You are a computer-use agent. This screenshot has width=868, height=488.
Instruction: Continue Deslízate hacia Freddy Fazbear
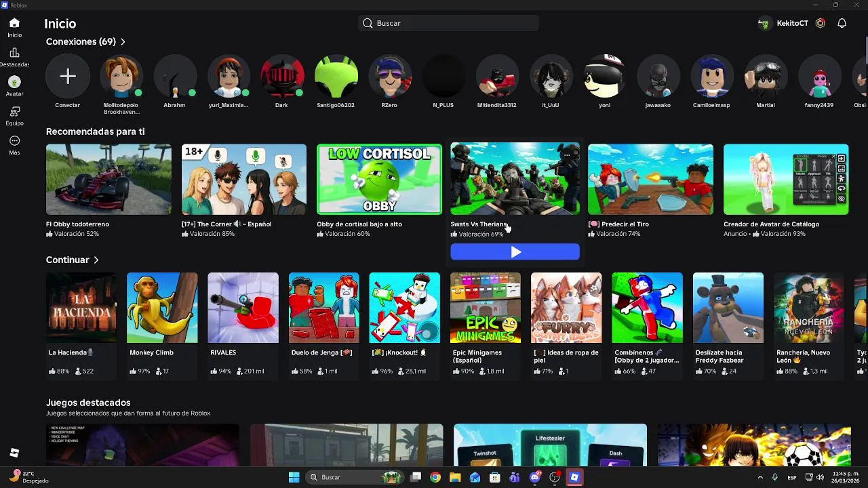[728, 308]
